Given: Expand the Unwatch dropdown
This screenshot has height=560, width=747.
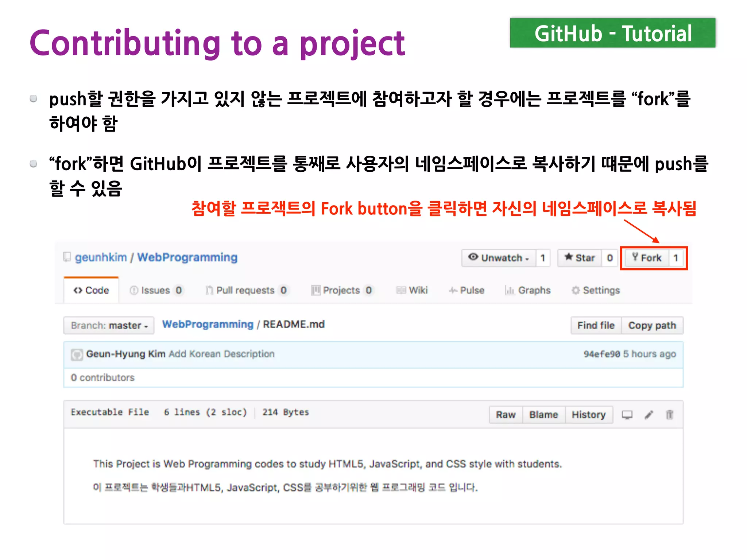Looking at the screenshot, I should 499,258.
